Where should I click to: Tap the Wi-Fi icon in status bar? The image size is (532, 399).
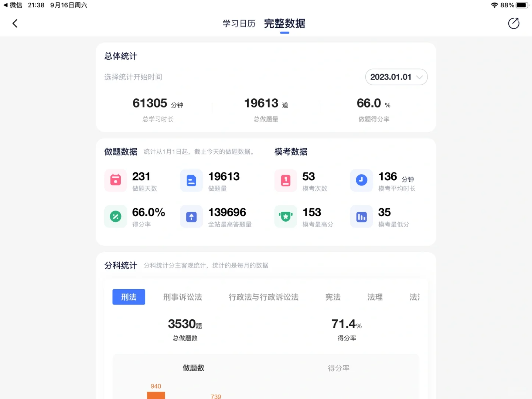tap(494, 5)
